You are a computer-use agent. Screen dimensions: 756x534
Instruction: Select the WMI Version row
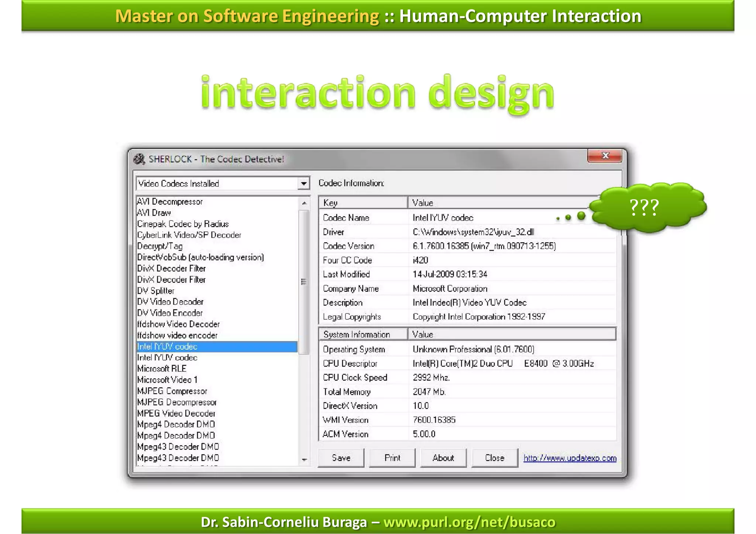click(468, 420)
